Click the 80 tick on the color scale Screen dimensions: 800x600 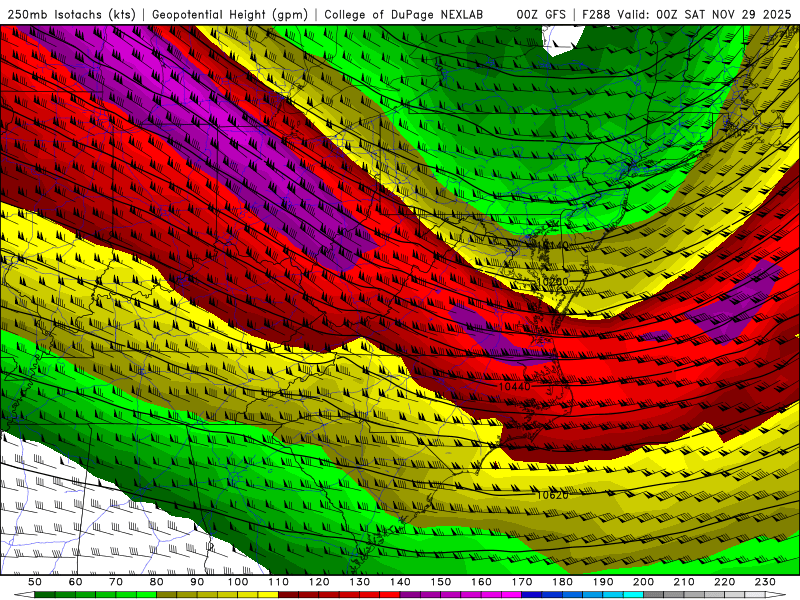tap(157, 582)
